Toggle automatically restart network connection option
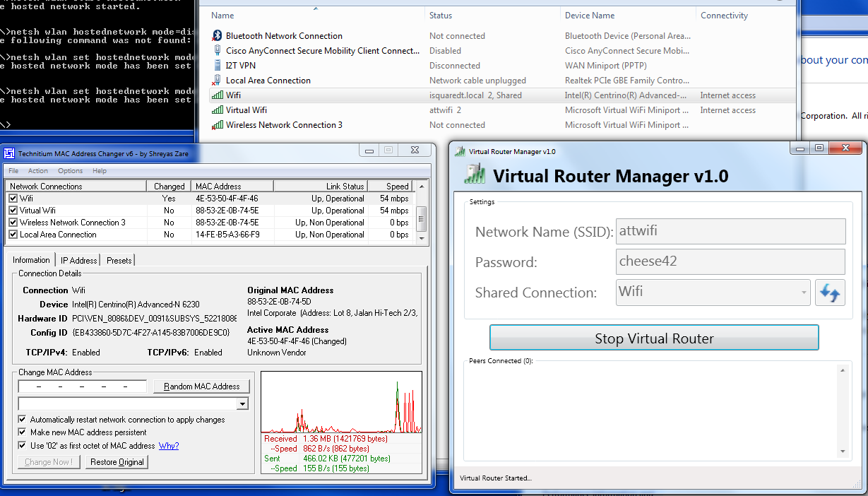The height and width of the screenshot is (496, 868). (x=23, y=420)
